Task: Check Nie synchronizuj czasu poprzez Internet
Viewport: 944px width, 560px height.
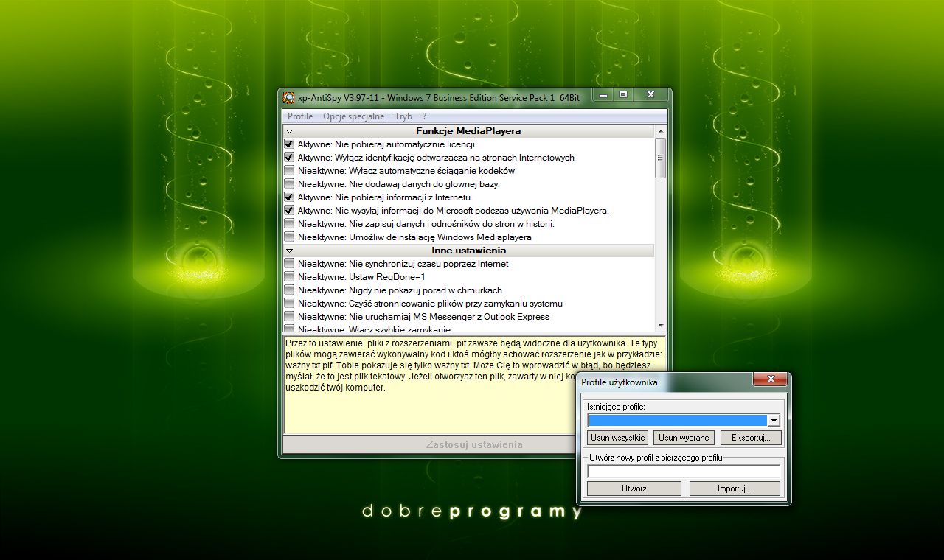Action: [289, 264]
